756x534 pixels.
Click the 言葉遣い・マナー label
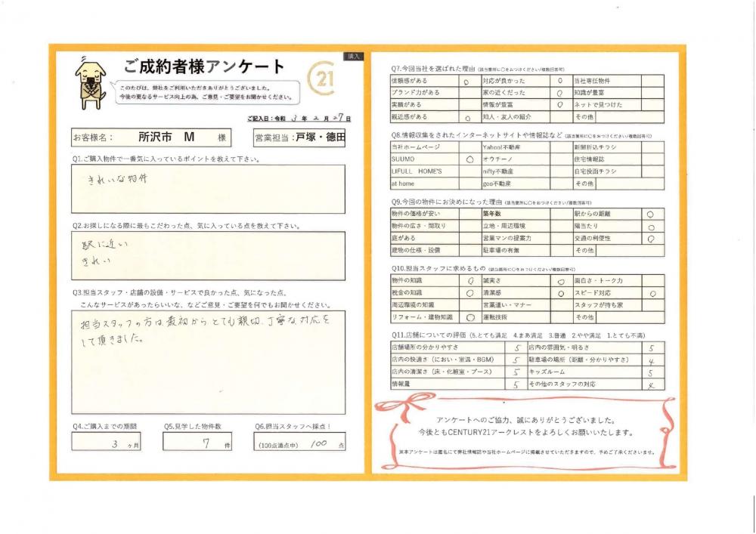[507, 305]
